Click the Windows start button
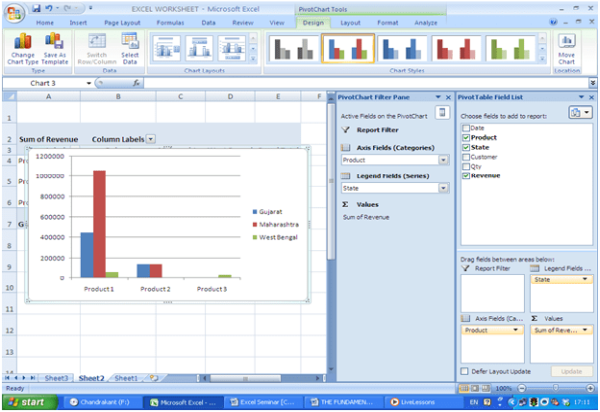The image size is (600, 412). [29, 401]
